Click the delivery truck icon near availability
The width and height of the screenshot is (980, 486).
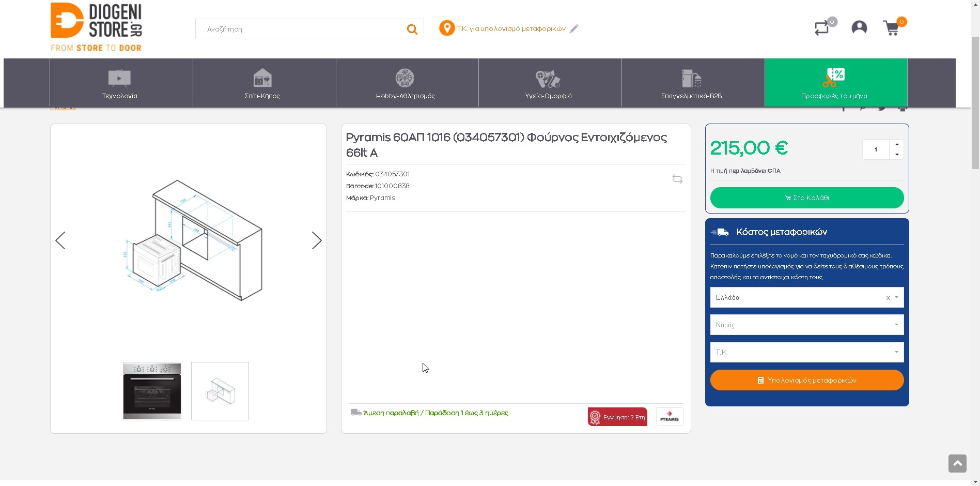(356, 413)
